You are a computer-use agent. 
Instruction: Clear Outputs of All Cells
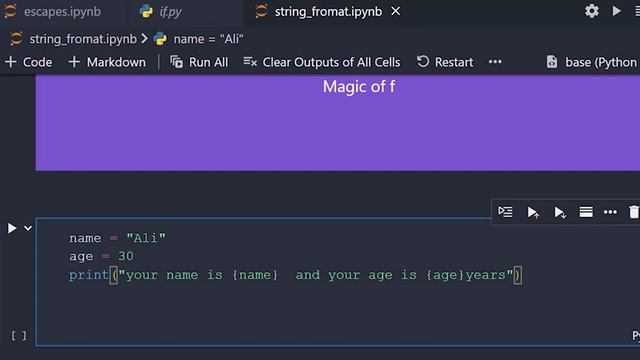point(322,62)
